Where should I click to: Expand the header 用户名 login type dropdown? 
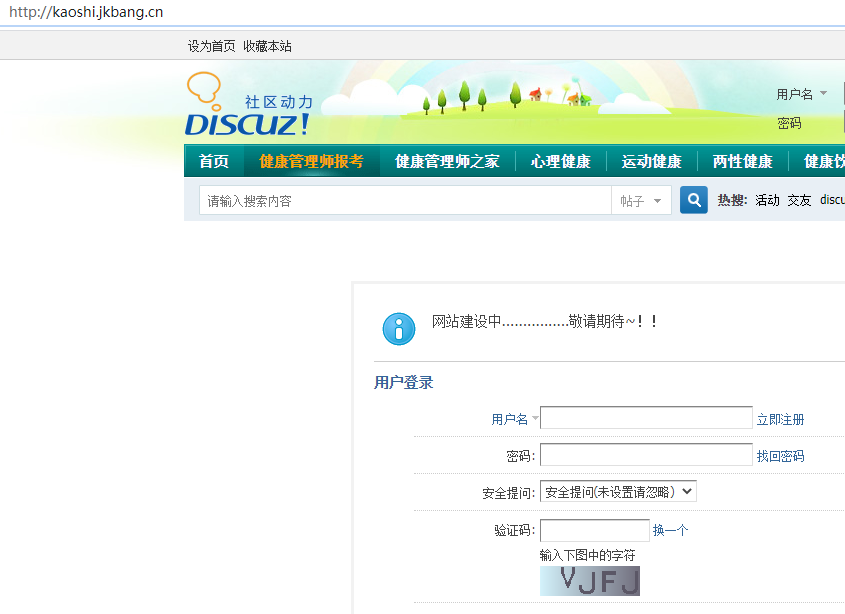(x=802, y=94)
